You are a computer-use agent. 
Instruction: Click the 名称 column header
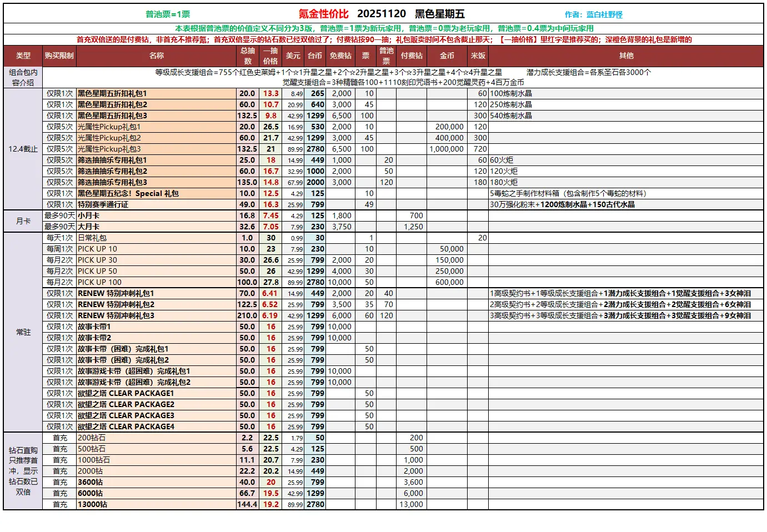156,56
